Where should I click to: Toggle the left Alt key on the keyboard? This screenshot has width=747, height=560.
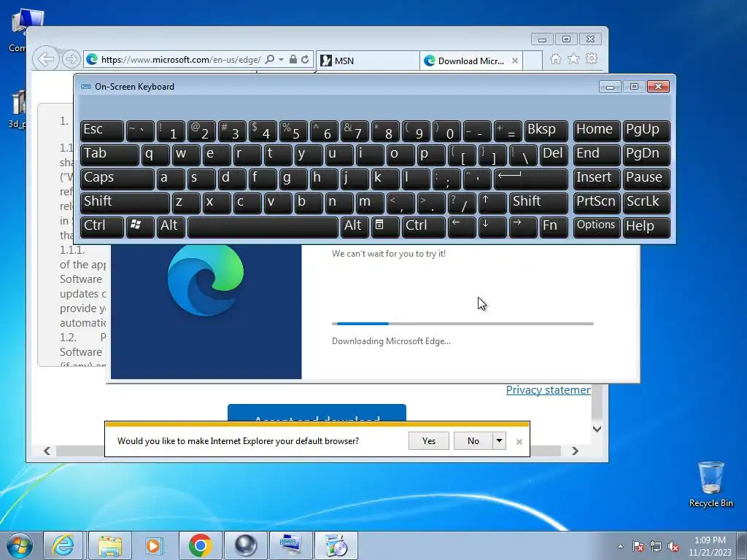click(170, 226)
